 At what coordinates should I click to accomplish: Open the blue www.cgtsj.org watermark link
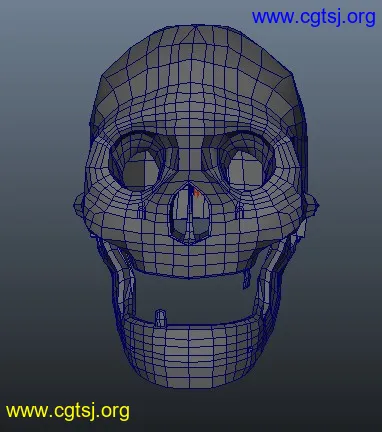(313, 17)
